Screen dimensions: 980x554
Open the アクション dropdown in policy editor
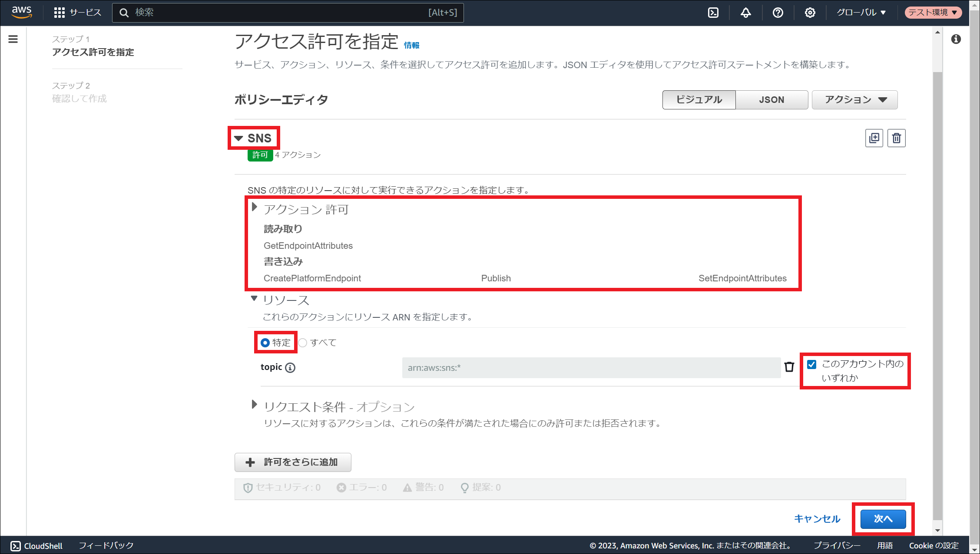(854, 100)
